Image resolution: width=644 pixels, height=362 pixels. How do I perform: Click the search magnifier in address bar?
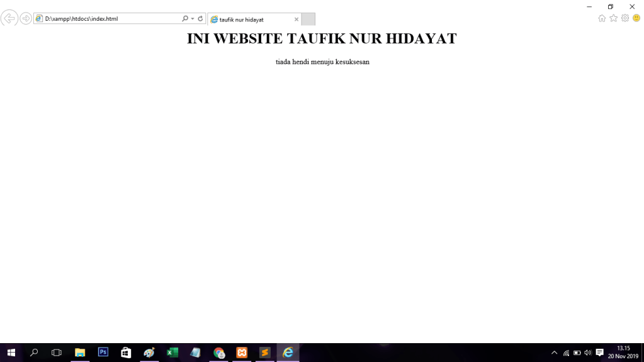tap(185, 19)
